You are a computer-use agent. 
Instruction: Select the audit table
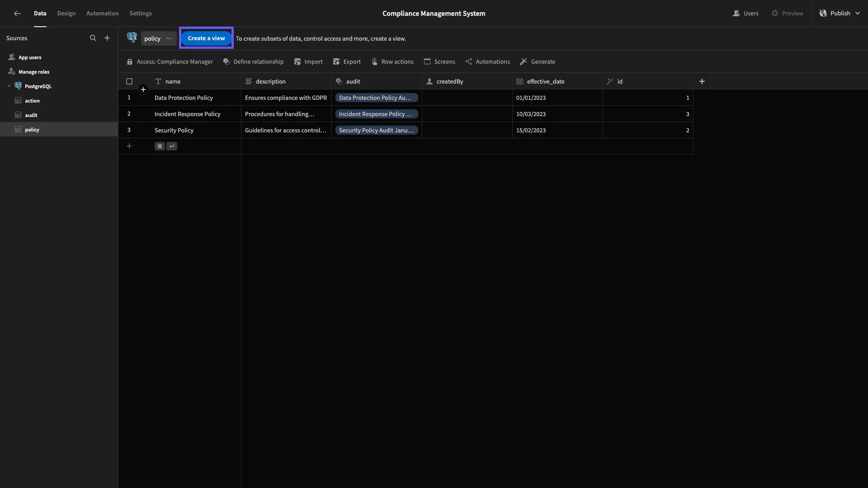[59, 115]
